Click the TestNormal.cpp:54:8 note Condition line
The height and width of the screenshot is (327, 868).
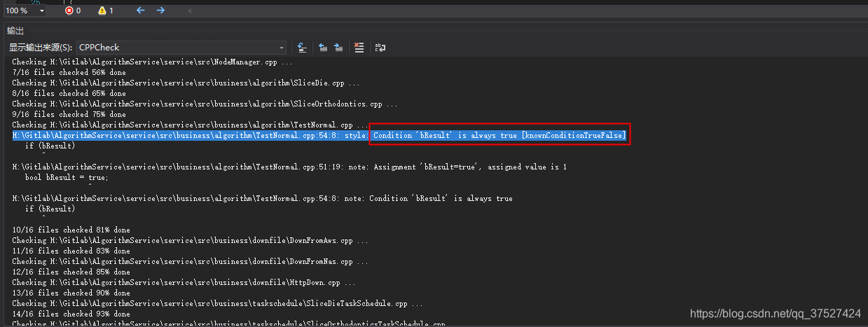262,198
